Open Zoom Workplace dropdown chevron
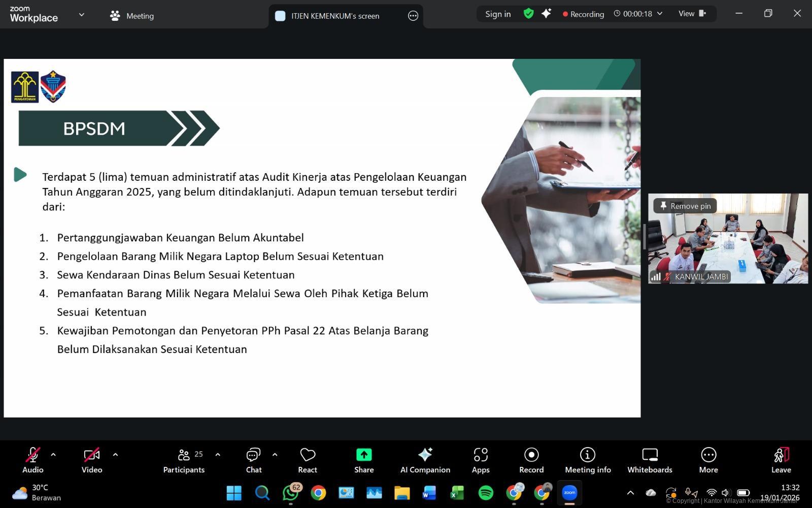 click(x=81, y=15)
